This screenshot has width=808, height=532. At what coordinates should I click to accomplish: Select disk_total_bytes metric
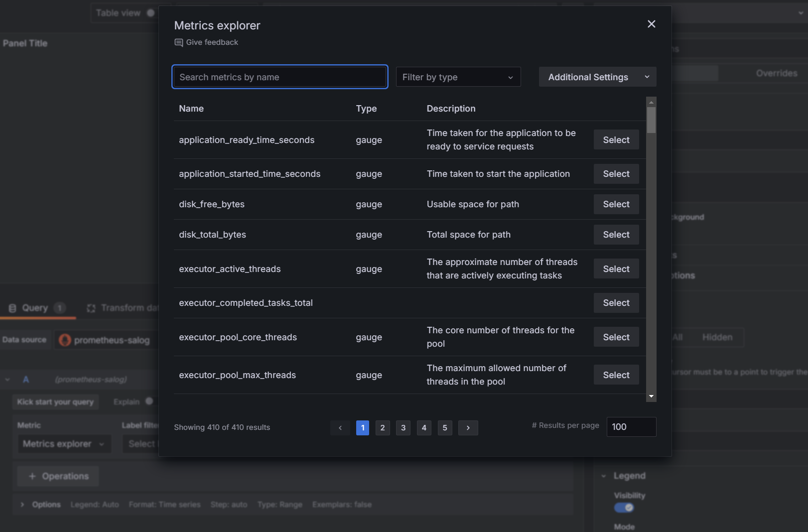[616, 235]
